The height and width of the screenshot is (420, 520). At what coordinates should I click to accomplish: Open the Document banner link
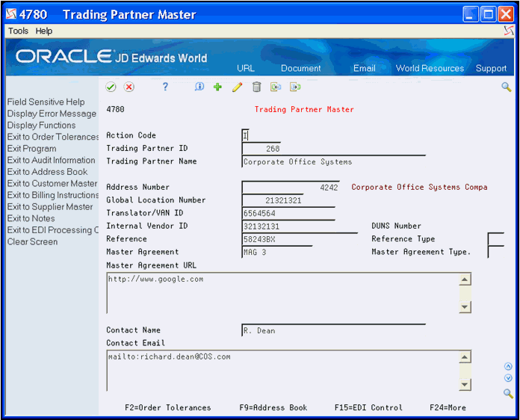[301, 68]
